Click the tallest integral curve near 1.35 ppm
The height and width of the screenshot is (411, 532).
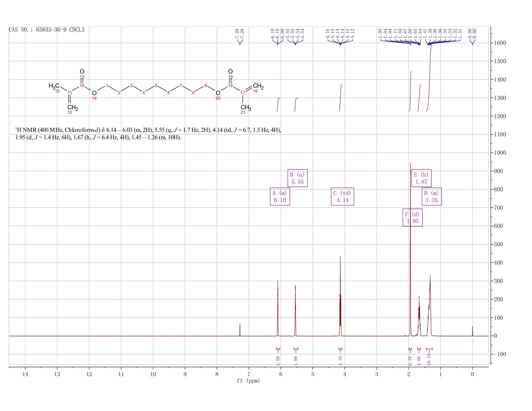tap(429, 77)
